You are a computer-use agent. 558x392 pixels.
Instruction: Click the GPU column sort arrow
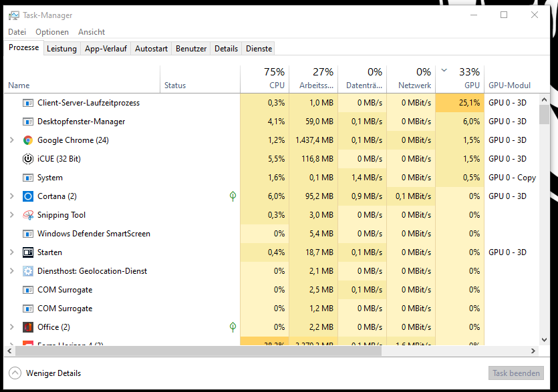point(444,70)
